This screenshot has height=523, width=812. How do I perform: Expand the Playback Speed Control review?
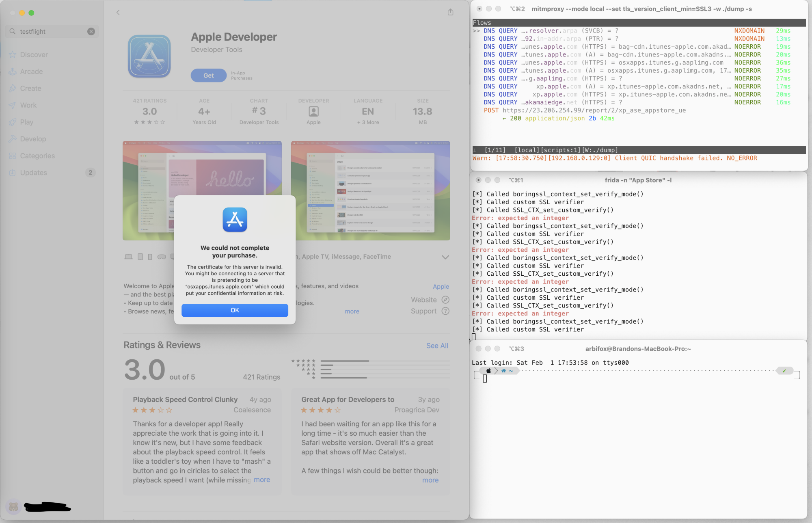pos(262,480)
